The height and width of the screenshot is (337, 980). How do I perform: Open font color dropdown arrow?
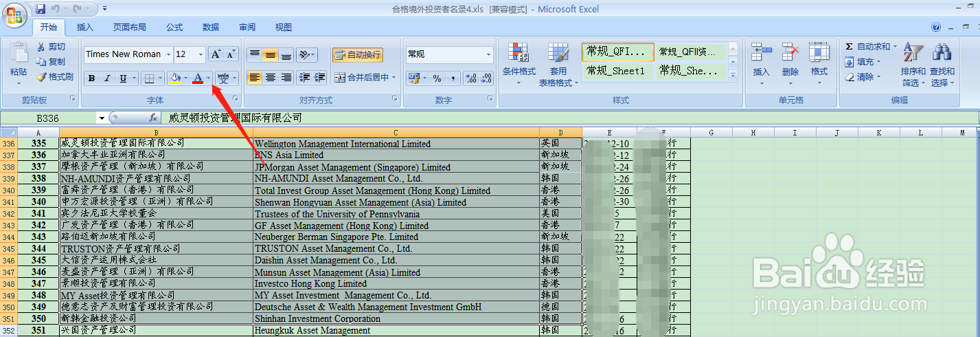(209, 78)
